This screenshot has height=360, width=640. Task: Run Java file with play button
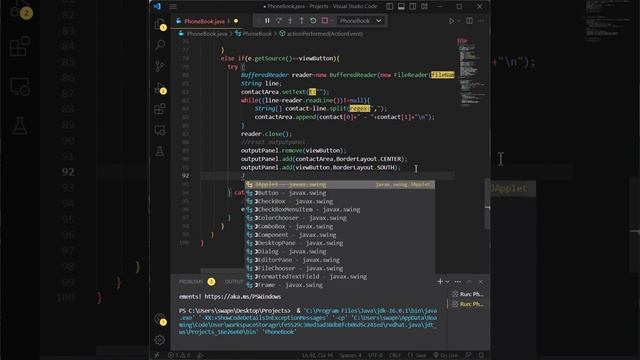tap(451, 21)
